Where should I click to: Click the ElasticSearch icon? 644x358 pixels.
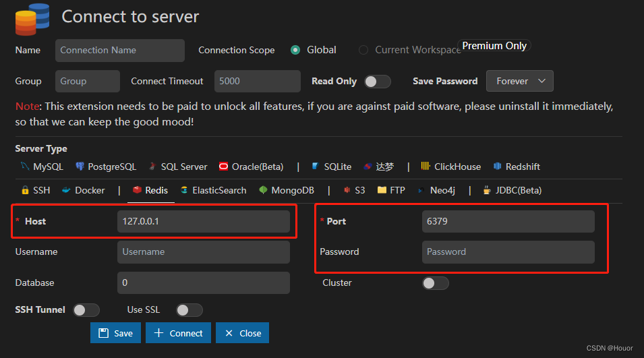coord(184,190)
